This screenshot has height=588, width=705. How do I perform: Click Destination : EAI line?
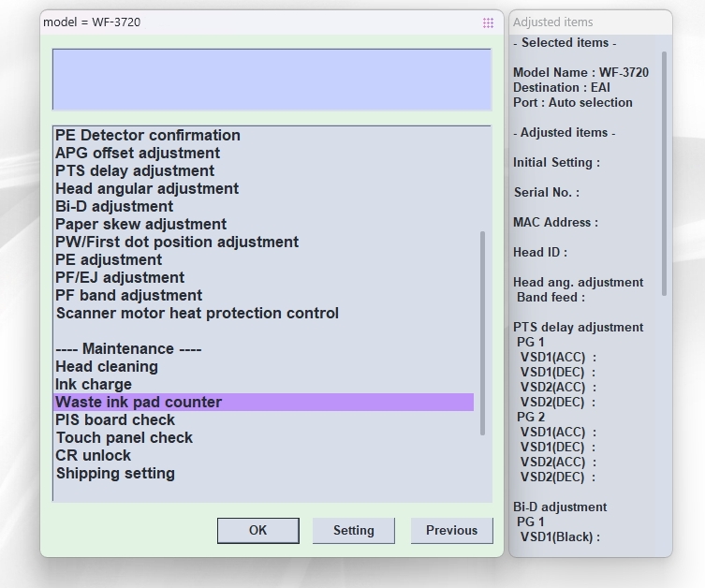pos(562,88)
